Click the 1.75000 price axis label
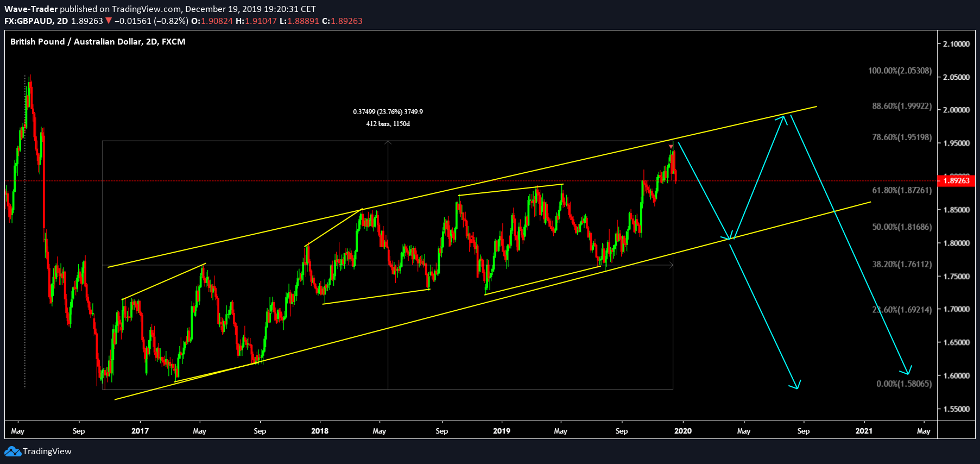980x464 pixels. click(957, 277)
